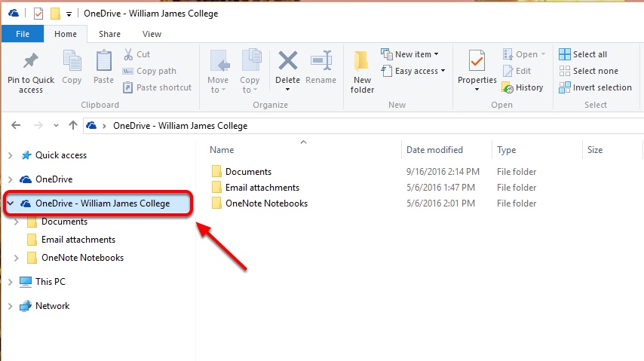
Task: Expand Quick access in navigation tree
Action: pyautogui.click(x=11, y=155)
